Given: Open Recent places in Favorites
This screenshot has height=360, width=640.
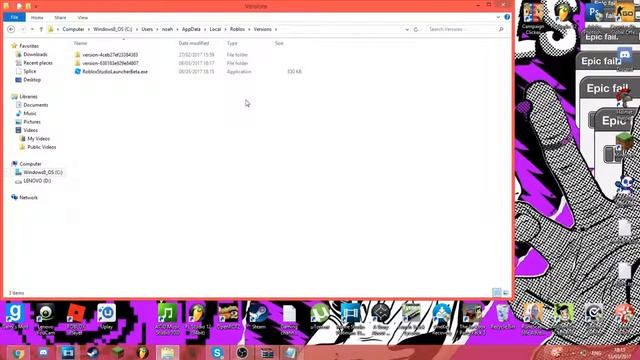Looking at the screenshot, I should pos(38,63).
